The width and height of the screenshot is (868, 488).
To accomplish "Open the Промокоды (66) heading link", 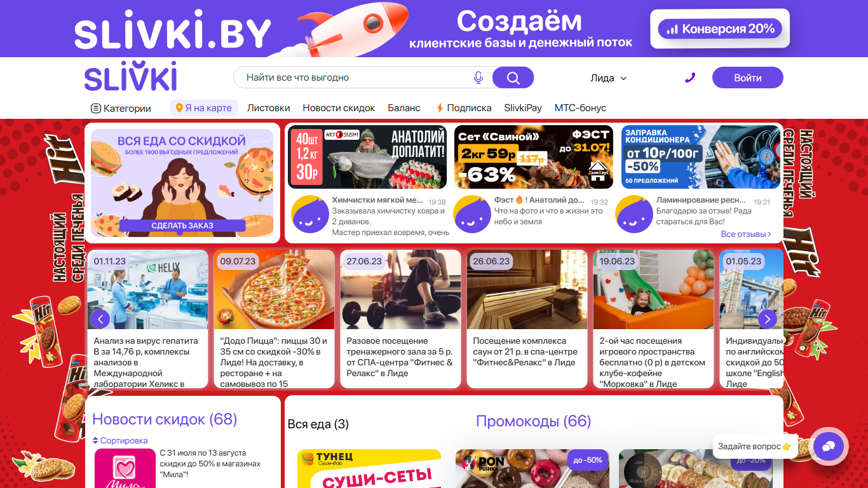I will (x=533, y=421).
